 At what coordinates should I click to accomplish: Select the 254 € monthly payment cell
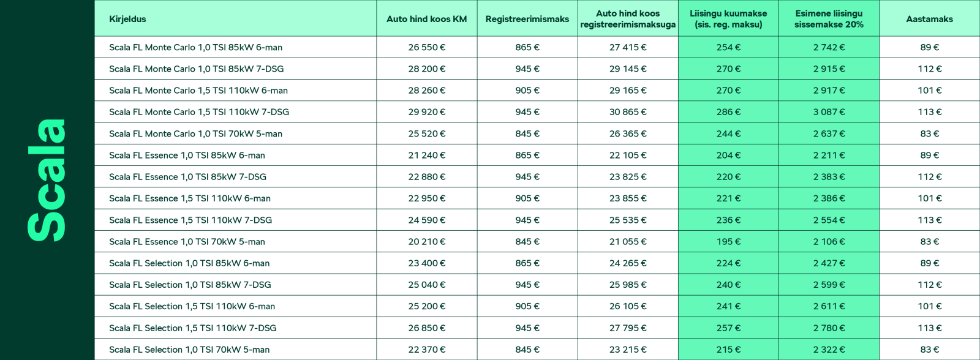tap(728, 47)
